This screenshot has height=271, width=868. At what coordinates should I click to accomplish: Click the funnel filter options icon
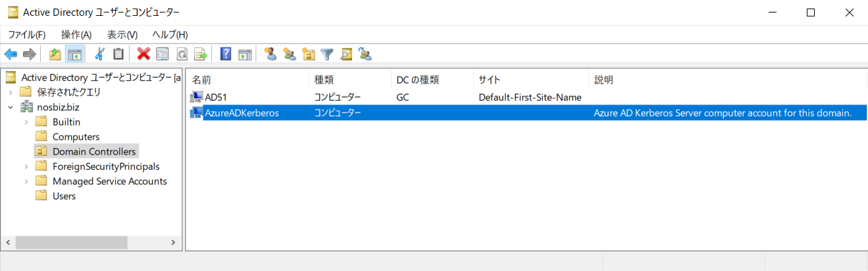[x=327, y=54]
